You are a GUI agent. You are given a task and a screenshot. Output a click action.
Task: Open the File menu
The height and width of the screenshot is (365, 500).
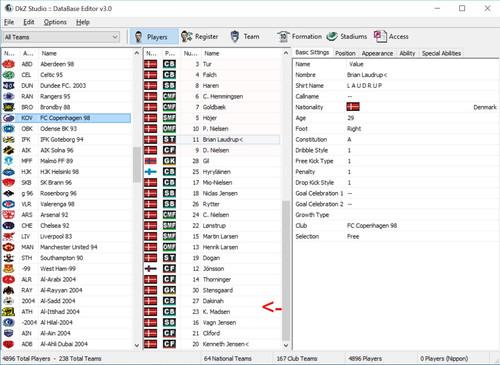[x=9, y=22]
